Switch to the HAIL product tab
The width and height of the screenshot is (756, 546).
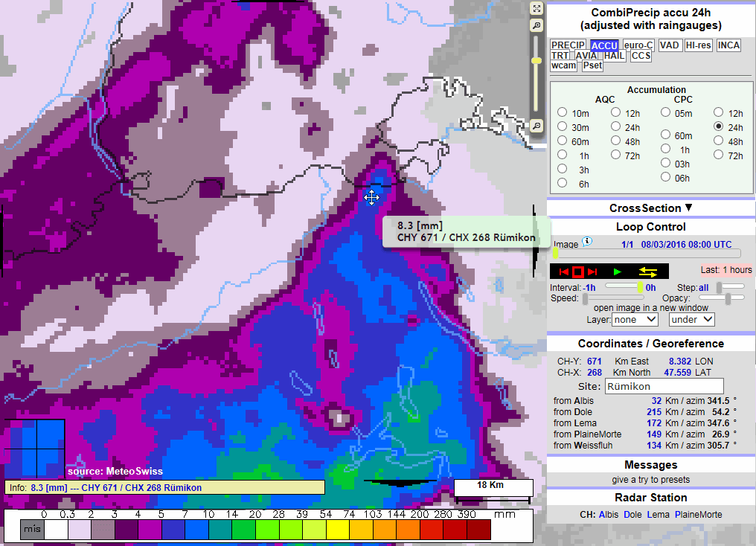[614, 56]
